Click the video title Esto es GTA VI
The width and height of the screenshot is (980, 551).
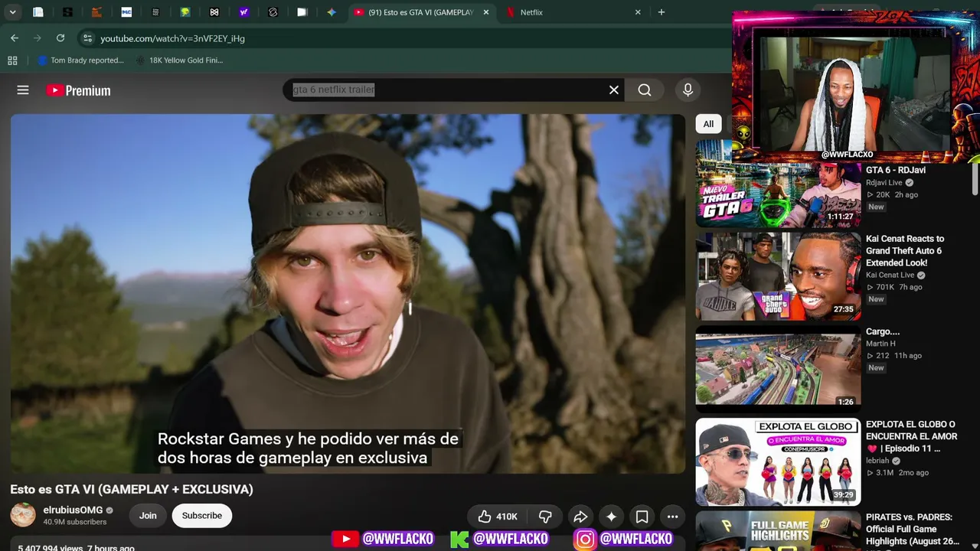tap(132, 489)
